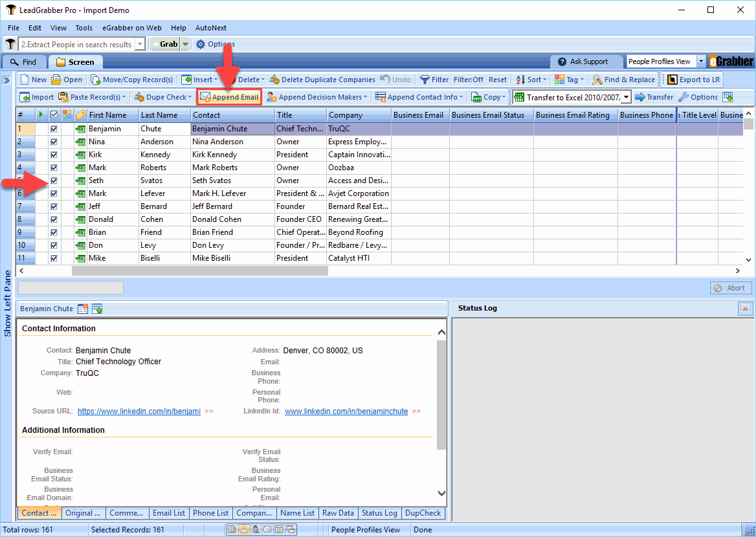Click the cascading windows icon in status bar
The width and height of the screenshot is (756, 537).
(291, 529)
